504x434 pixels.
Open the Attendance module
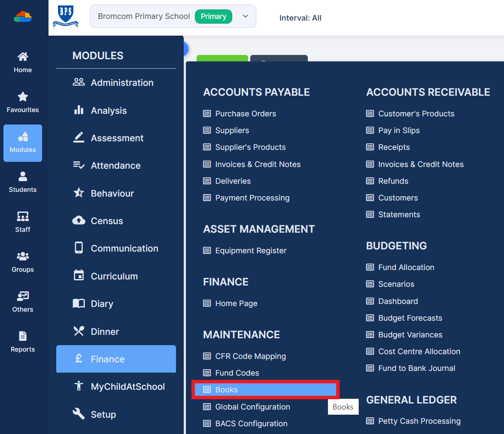click(x=116, y=166)
